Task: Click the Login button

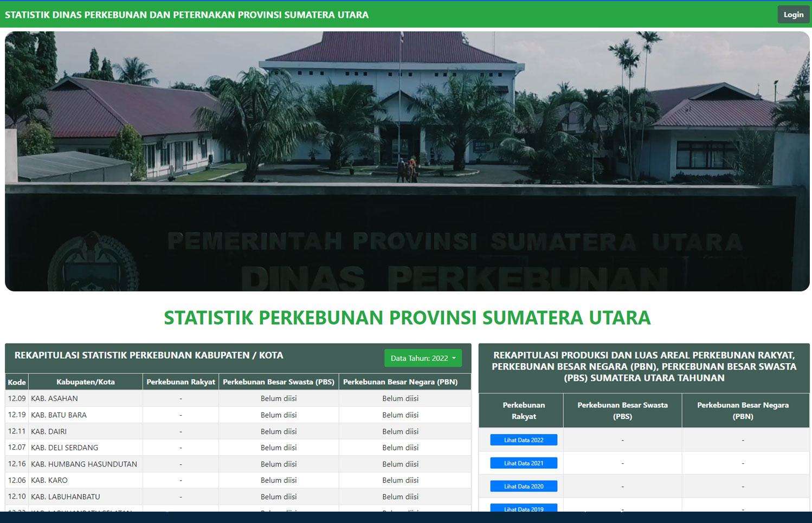Action: click(793, 15)
